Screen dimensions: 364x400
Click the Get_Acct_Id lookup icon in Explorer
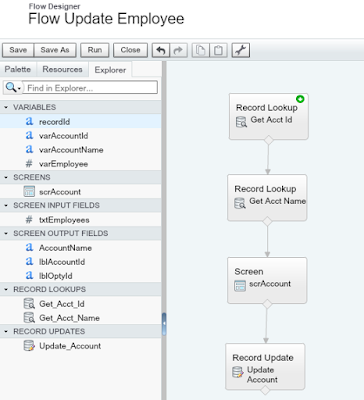click(29, 304)
